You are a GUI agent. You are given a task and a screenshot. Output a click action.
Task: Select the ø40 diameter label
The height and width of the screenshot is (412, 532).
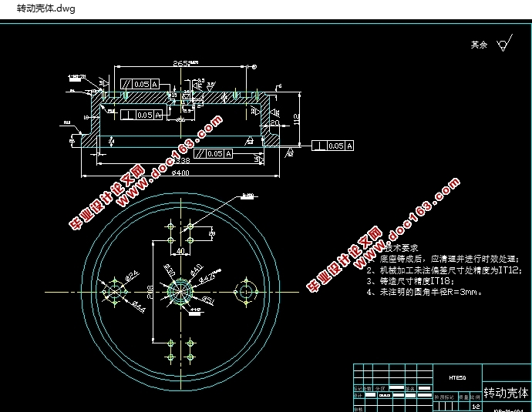(197, 270)
